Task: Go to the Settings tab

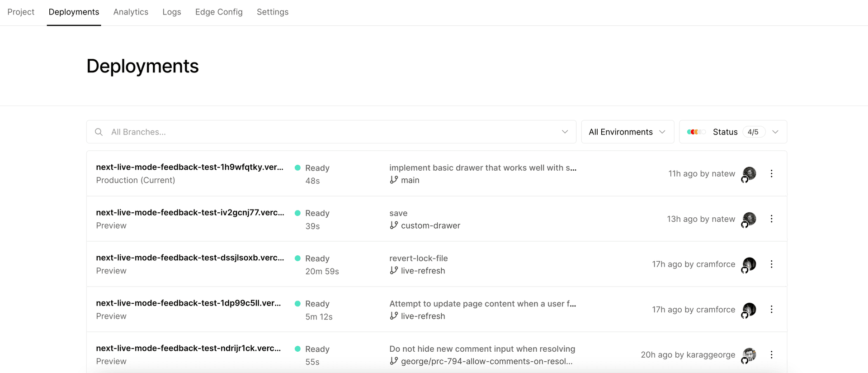Action: click(272, 12)
